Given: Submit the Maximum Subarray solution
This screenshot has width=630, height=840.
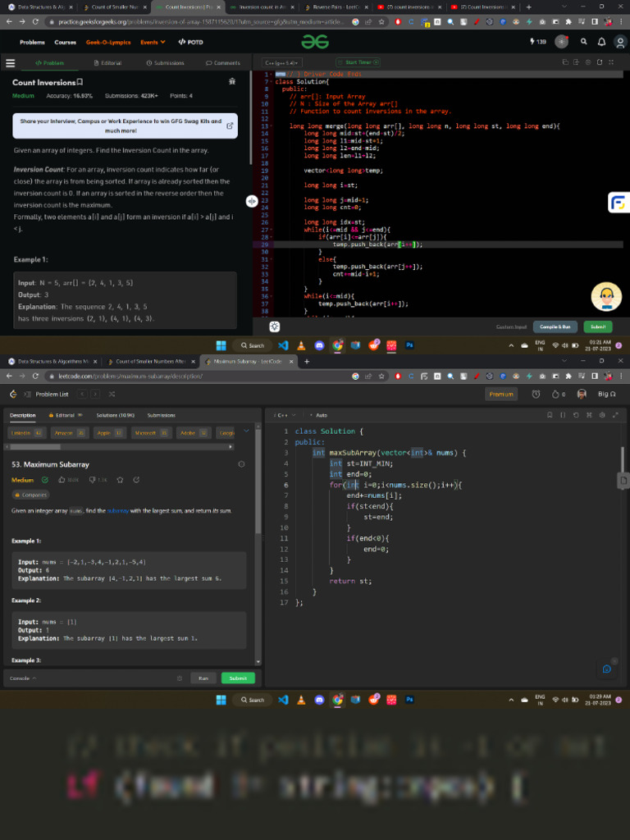Looking at the screenshot, I should coord(238,678).
